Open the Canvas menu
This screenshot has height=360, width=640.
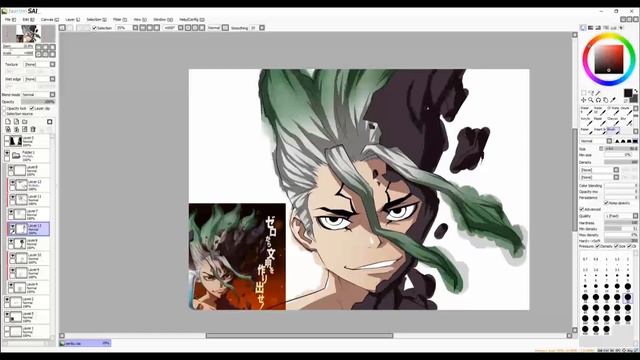click(50, 20)
